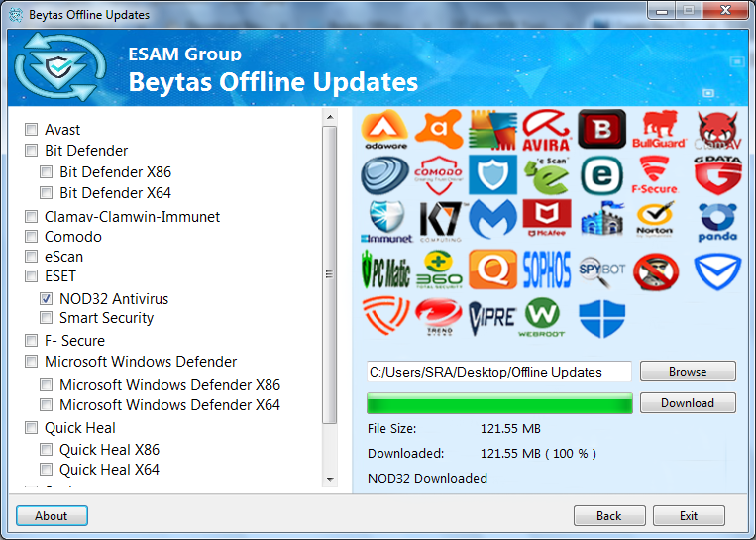Click the Webroot green W logo
Viewport: 756px width, 540px height.
[542, 317]
